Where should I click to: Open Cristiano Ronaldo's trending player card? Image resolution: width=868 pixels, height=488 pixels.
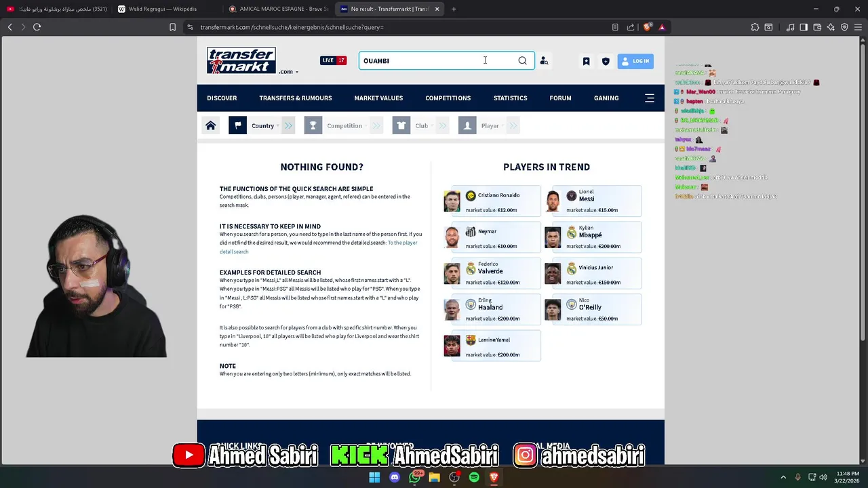click(492, 201)
